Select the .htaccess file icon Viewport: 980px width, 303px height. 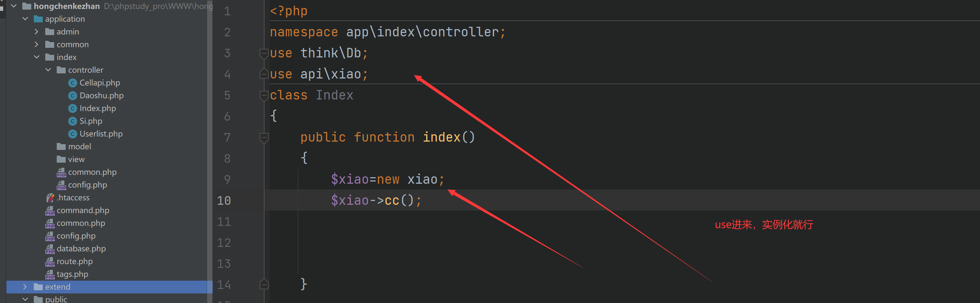[50, 197]
